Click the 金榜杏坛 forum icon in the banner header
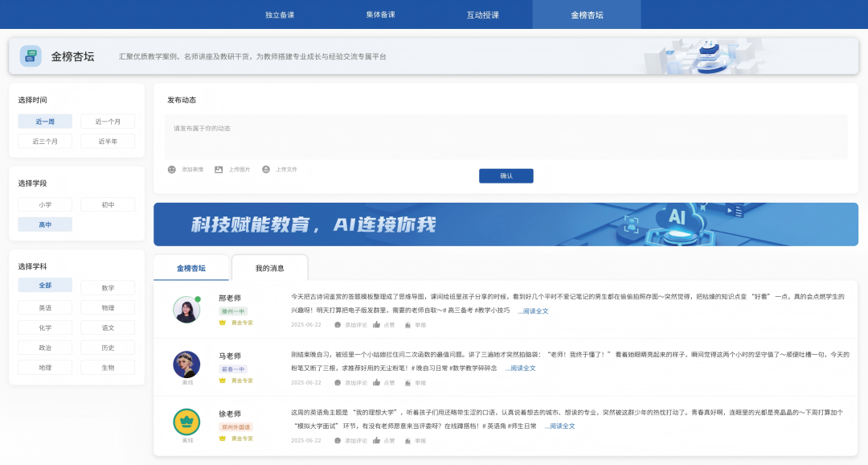This screenshot has width=868, height=465. click(31, 56)
